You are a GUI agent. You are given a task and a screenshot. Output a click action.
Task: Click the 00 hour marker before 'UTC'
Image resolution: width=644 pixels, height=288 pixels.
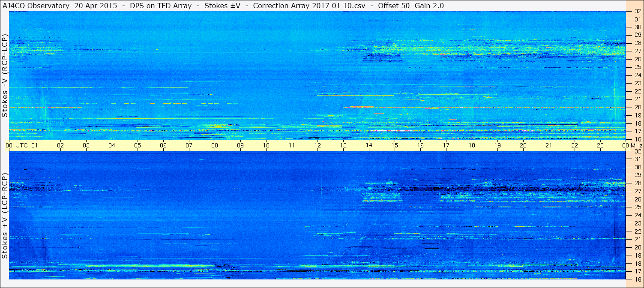pos(9,145)
